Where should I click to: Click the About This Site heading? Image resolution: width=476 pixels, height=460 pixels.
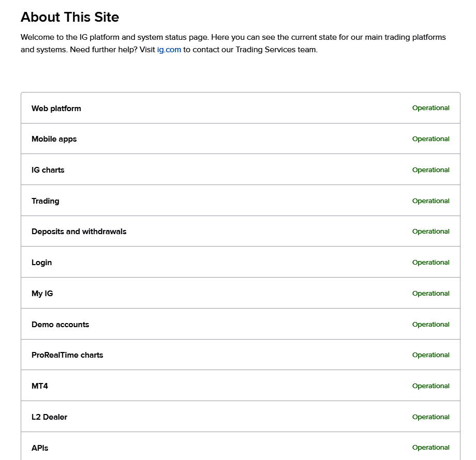pyautogui.click(x=70, y=17)
